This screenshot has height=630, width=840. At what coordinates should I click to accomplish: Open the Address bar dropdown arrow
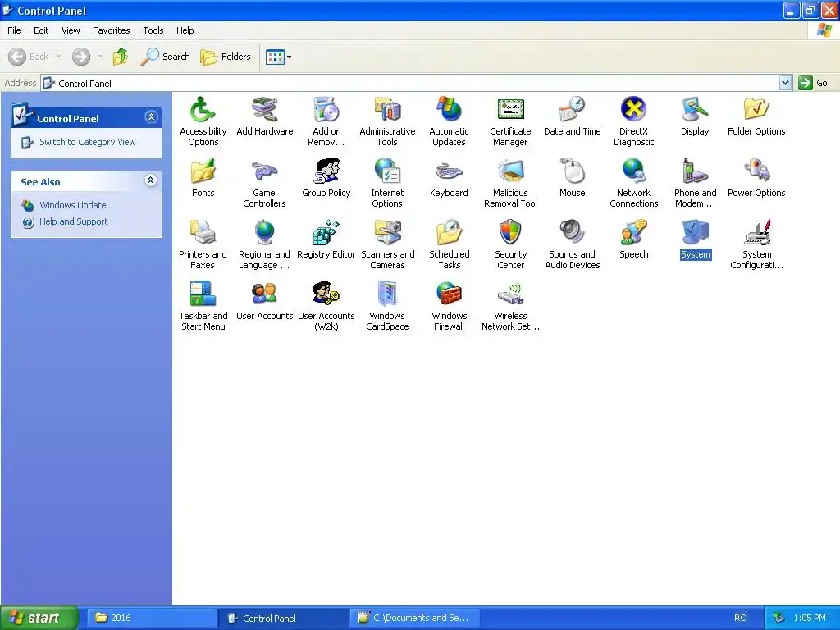(x=785, y=83)
